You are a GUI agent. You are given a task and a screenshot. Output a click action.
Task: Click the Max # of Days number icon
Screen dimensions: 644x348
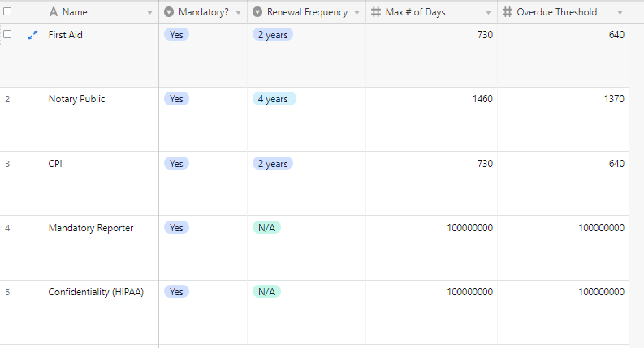(x=376, y=12)
